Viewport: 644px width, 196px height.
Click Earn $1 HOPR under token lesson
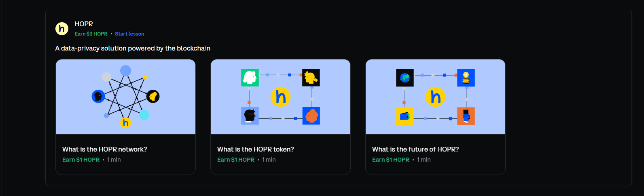236,160
